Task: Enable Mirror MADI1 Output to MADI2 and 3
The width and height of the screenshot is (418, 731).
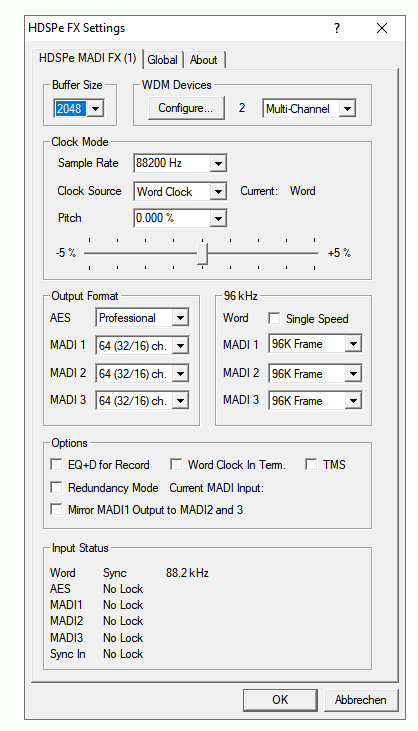Action: (56, 509)
